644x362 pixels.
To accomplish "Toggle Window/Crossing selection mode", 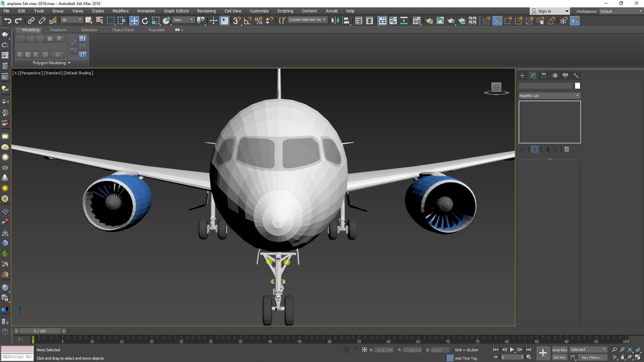I will pyautogui.click(x=121, y=21).
